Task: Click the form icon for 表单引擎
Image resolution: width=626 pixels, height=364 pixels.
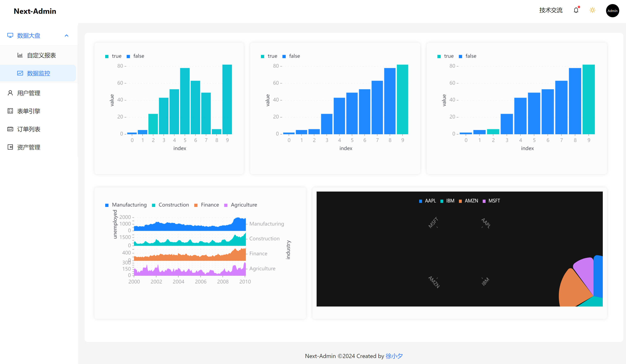Action: tap(10, 111)
